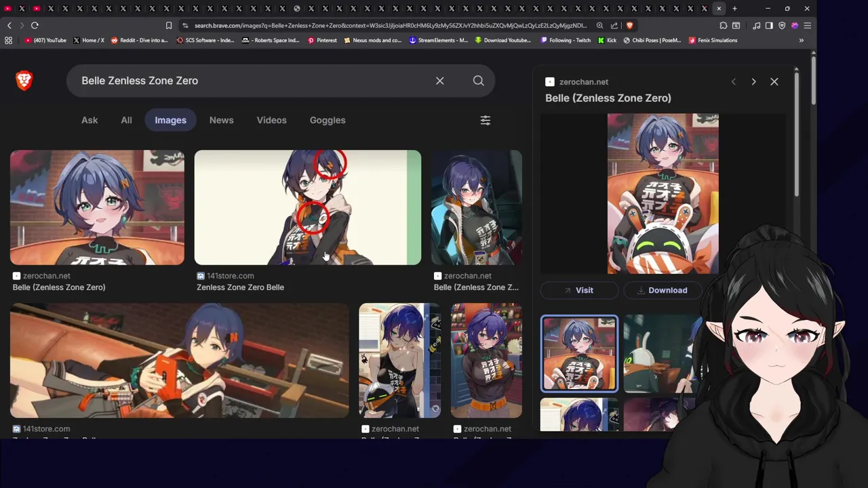Open the extensions puzzle icon
Viewport: 868px width, 488px height.
[724, 25]
